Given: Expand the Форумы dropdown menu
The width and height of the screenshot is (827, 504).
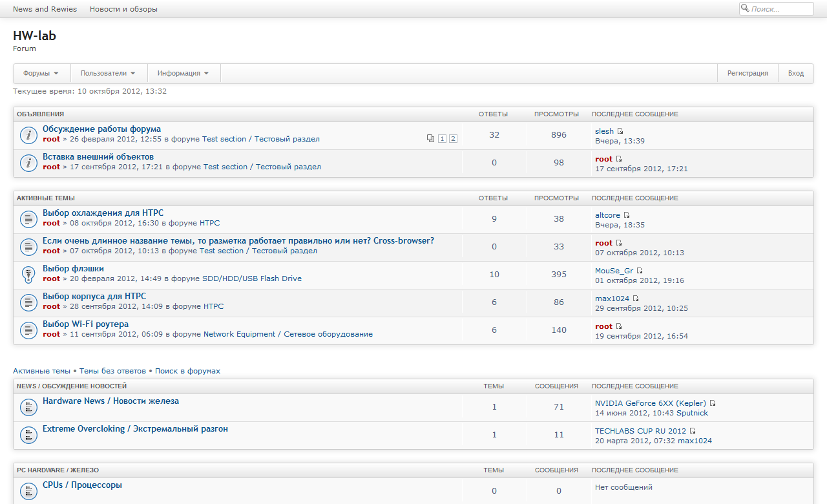Looking at the screenshot, I should (41, 74).
